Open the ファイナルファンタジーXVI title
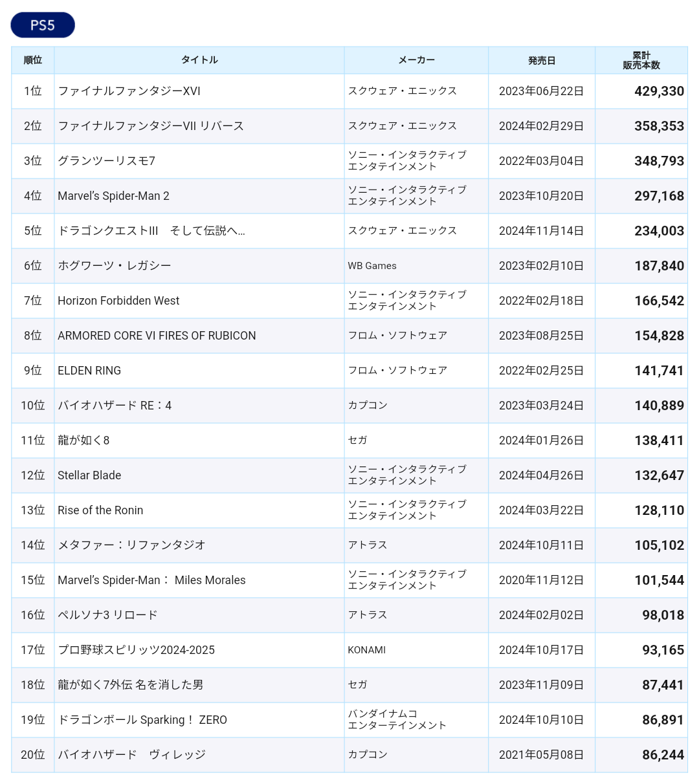The width and height of the screenshot is (699, 784). [x=129, y=91]
